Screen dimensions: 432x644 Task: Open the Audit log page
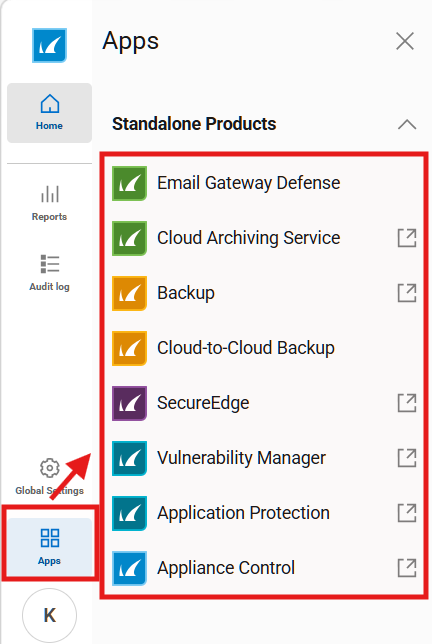(x=49, y=273)
